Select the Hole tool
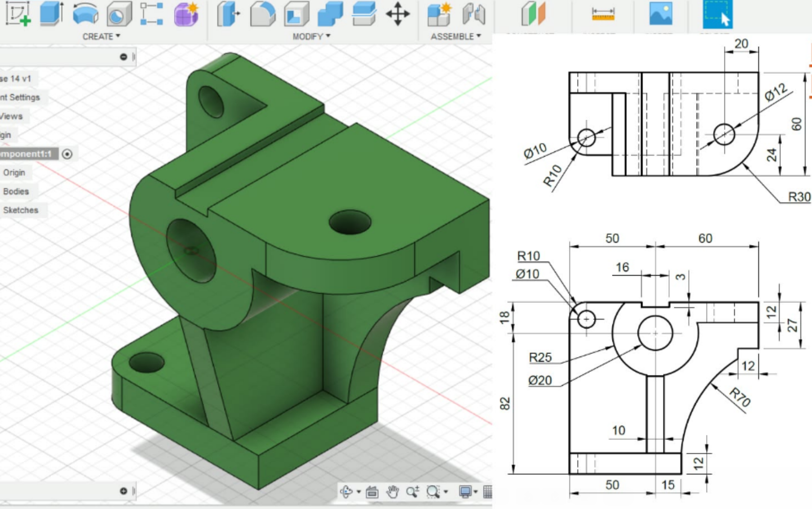Screen dimensions: 812x509 119,13
